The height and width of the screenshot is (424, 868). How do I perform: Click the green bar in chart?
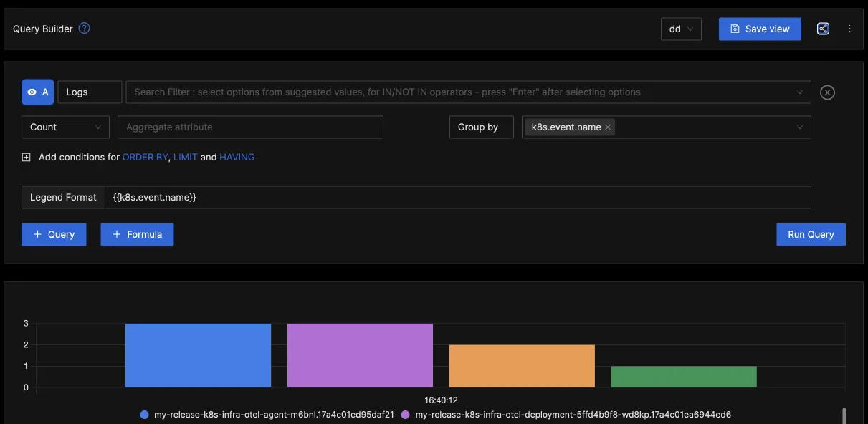coord(684,377)
